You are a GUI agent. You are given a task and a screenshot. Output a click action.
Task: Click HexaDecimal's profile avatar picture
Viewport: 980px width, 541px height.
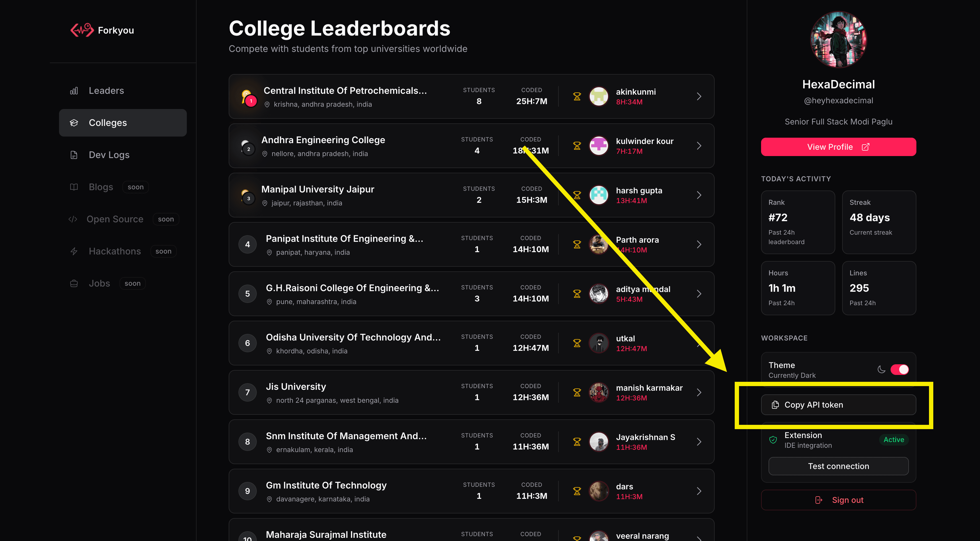pyautogui.click(x=838, y=40)
